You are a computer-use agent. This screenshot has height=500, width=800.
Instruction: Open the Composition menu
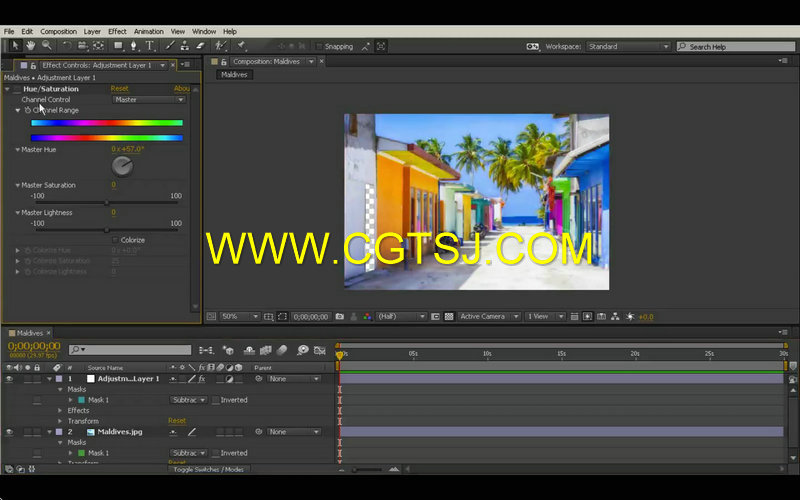[58, 31]
